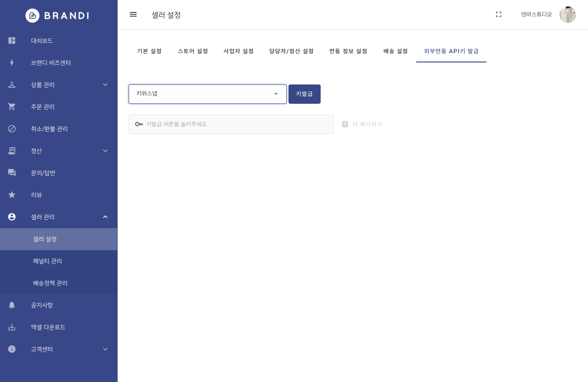Open 주문 관리 in the sidebar
Screen dimensions: 588x382
[58, 107]
